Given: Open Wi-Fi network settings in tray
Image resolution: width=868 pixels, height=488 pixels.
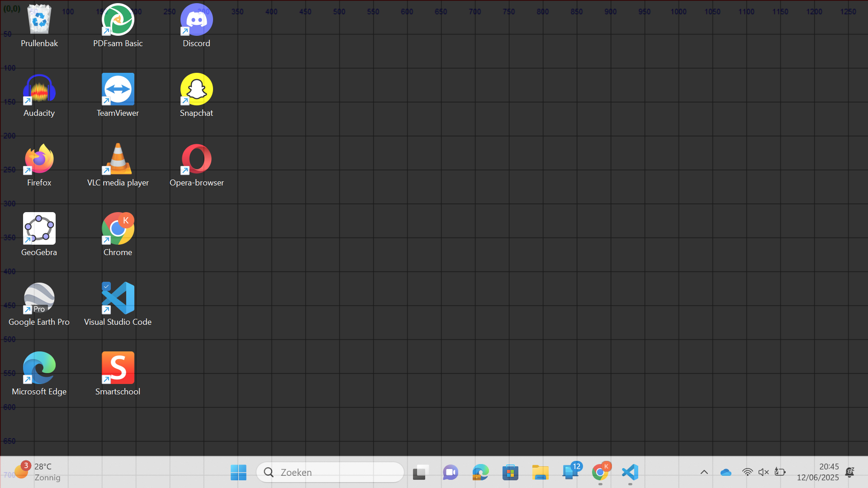Looking at the screenshot, I should 748,473.
